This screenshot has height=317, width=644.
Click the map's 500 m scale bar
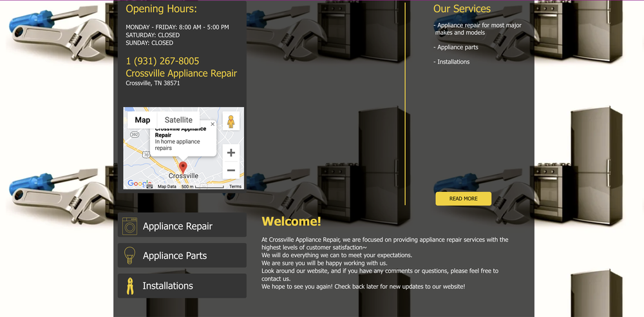202,187
